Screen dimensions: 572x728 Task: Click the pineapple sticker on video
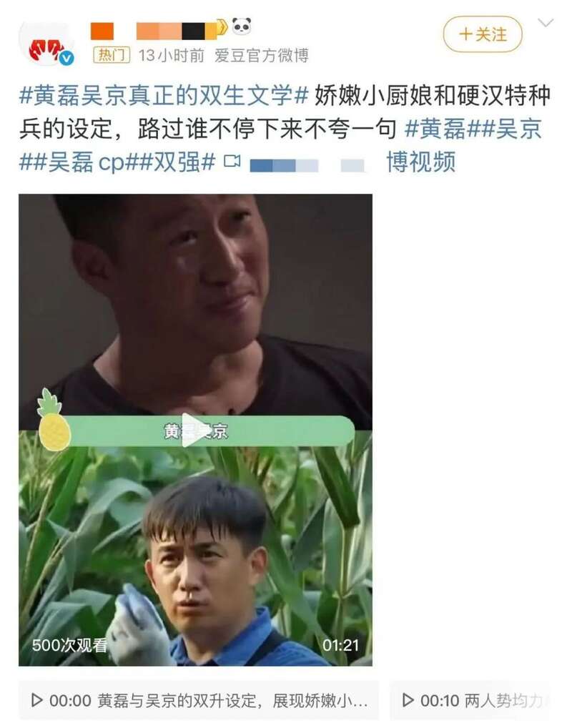pos(54,420)
